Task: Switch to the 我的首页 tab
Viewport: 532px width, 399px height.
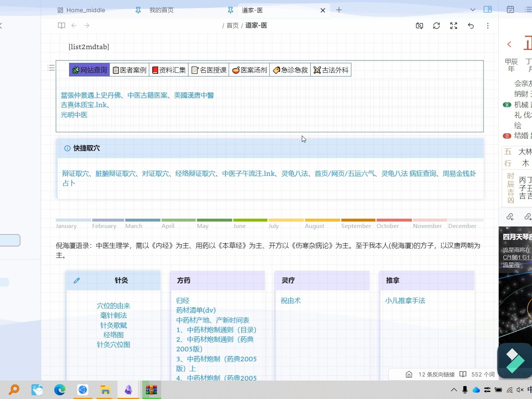Action: (x=161, y=10)
